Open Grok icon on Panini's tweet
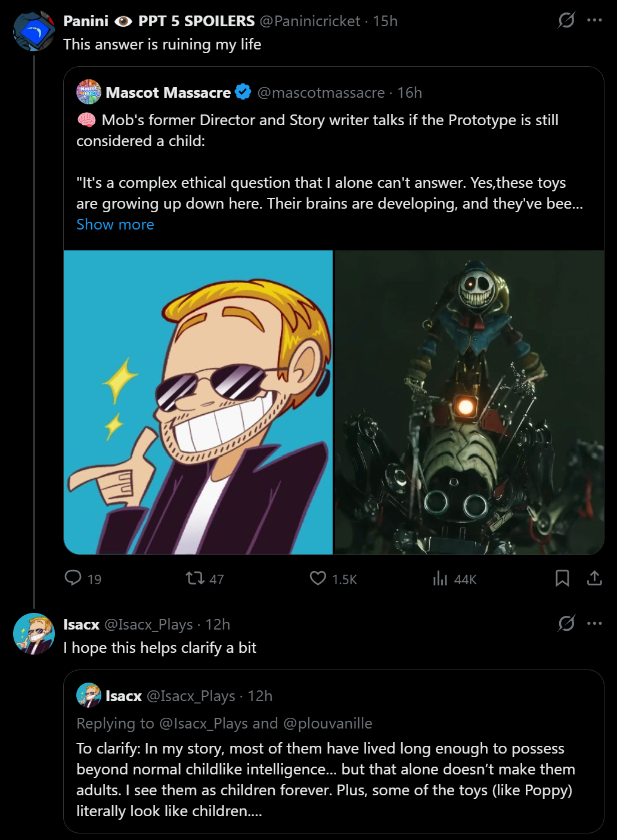This screenshot has width=617, height=840. pos(566,20)
